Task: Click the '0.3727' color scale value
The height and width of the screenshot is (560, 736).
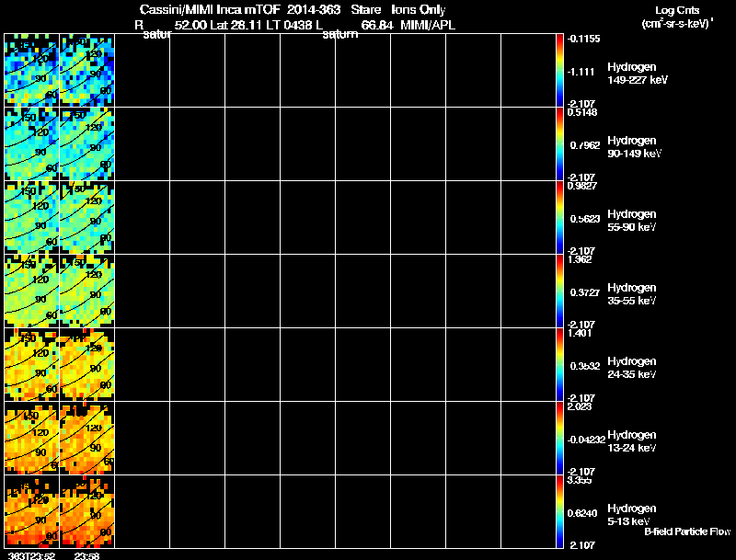Action: tap(585, 292)
